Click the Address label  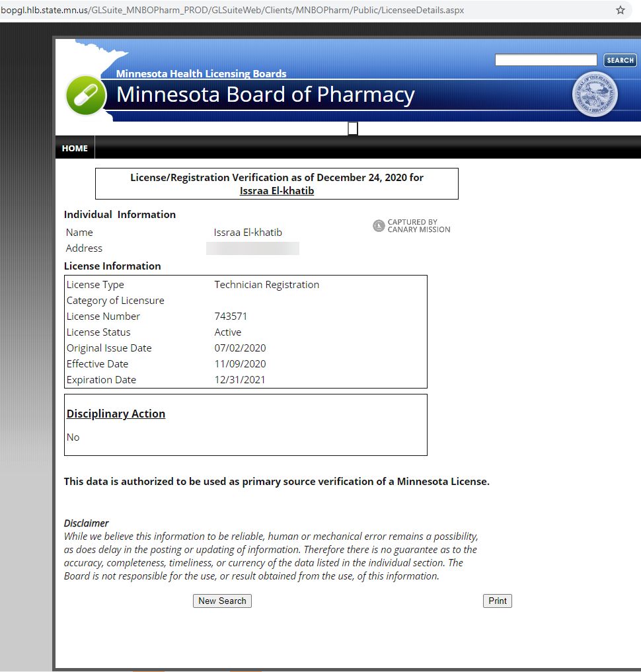coord(84,248)
